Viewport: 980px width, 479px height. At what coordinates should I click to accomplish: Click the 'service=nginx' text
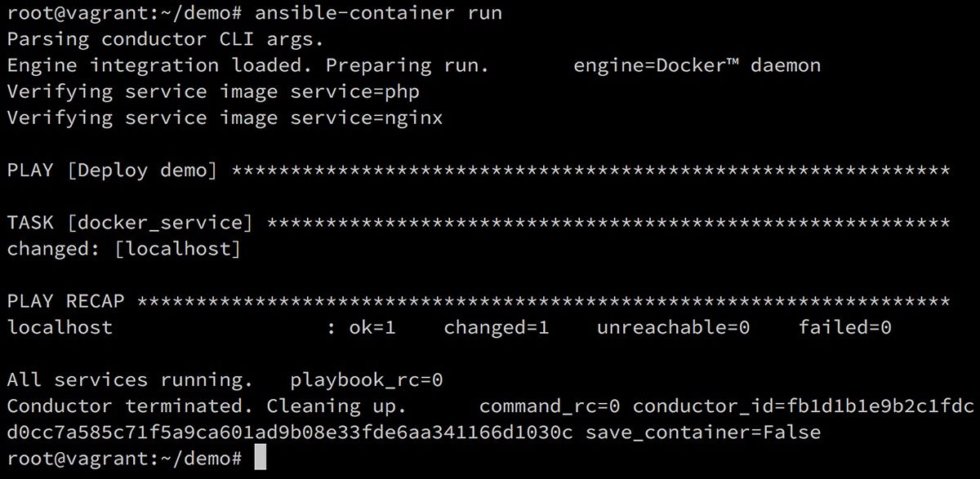[x=367, y=118]
